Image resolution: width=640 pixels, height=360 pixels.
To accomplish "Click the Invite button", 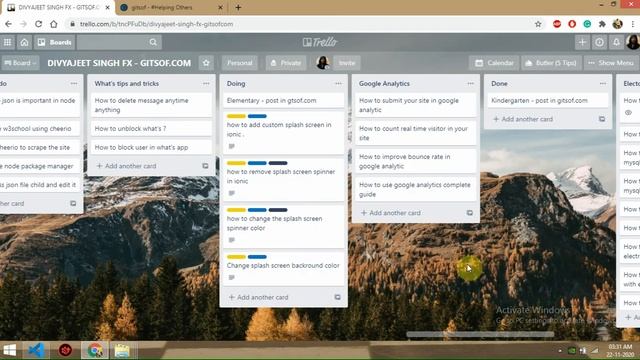I will click(347, 63).
